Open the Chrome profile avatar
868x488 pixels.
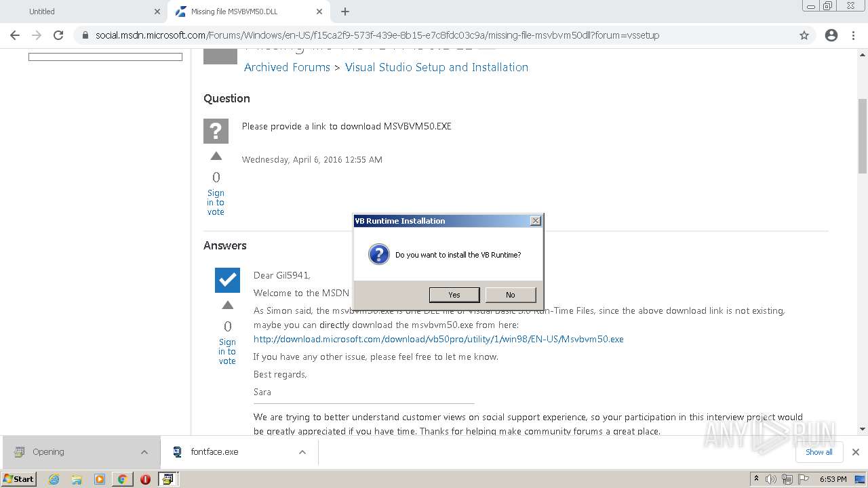point(831,35)
